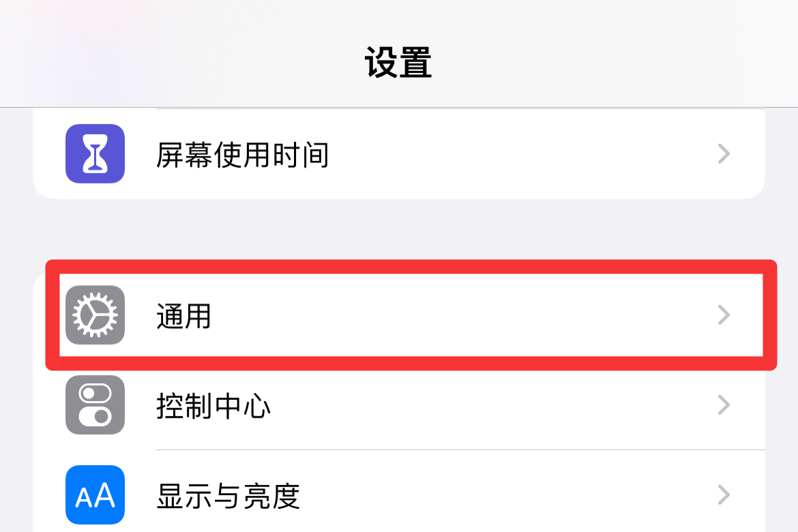Open the 屏幕使用时间 text label
The image size is (798, 532).
(x=242, y=155)
